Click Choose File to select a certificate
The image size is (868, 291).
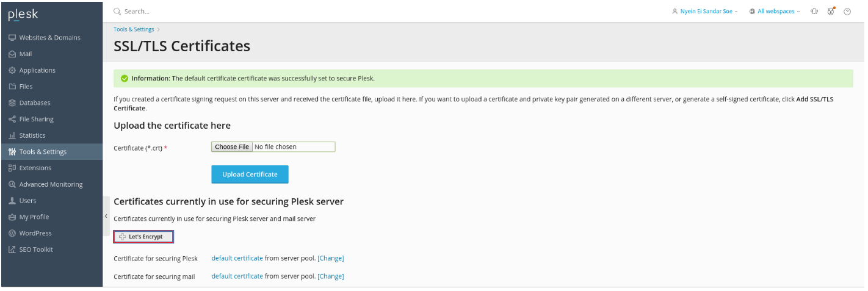tap(231, 147)
